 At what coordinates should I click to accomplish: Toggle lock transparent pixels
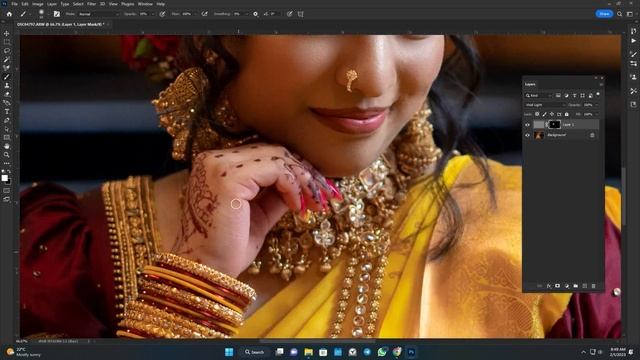click(537, 114)
